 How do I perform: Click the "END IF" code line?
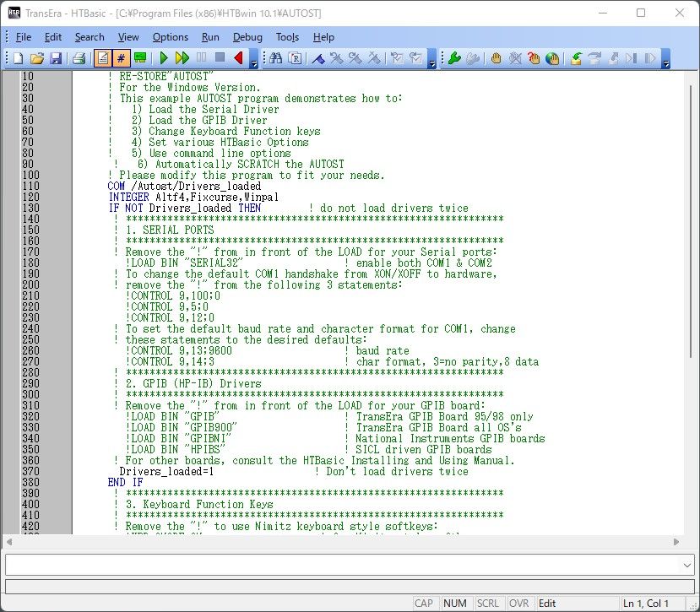coord(125,482)
